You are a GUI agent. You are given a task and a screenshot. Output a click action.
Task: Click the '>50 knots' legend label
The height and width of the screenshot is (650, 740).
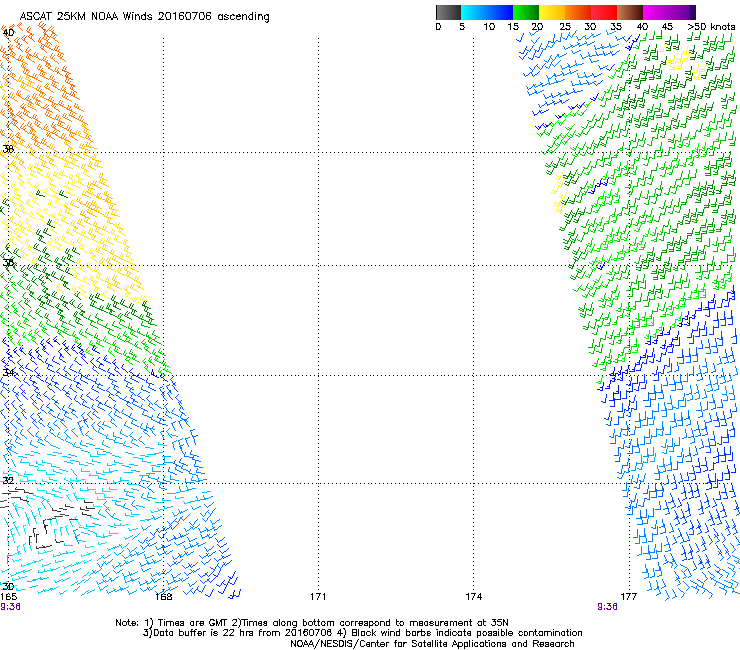(x=711, y=27)
